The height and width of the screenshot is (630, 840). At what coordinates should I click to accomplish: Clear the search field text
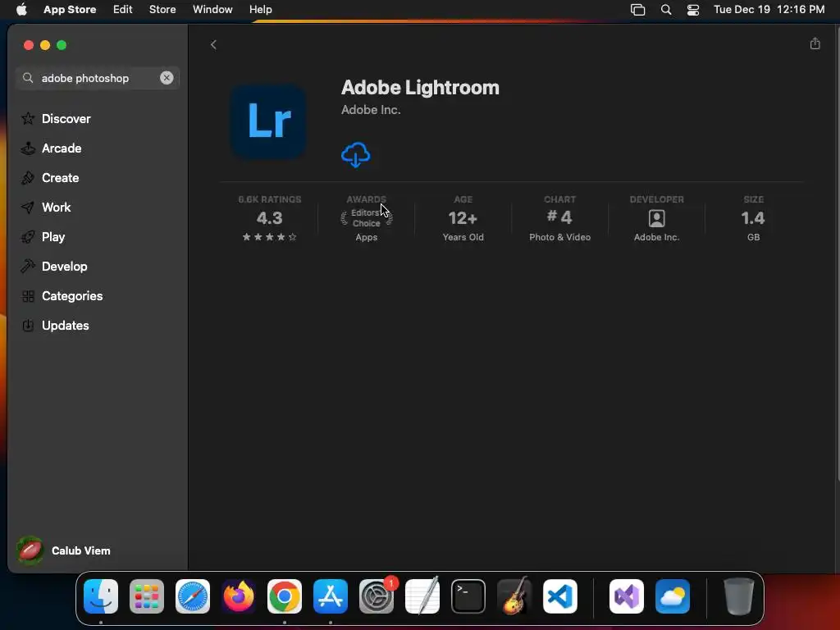coord(167,78)
